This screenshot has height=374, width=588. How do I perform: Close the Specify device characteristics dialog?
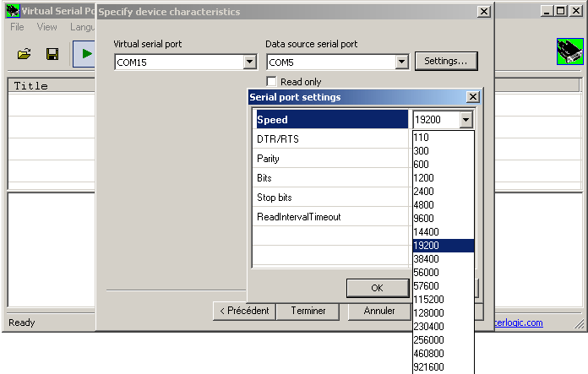(x=484, y=12)
